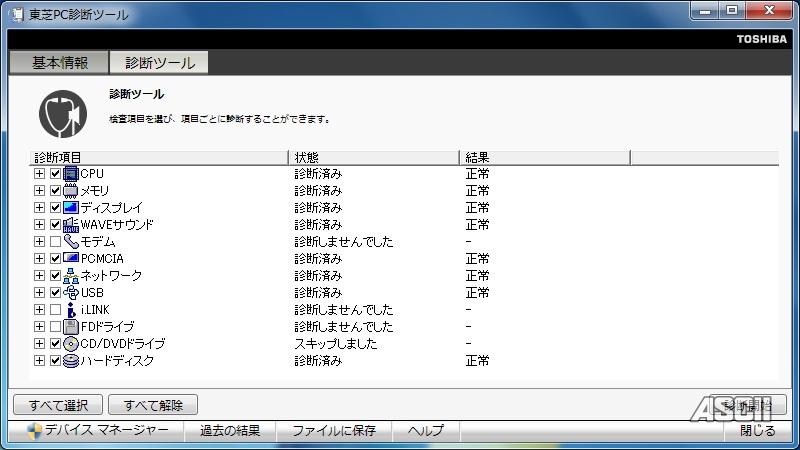The height and width of the screenshot is (450, 800).
Task: Click the shield icon beside デバイス マネージャー
Action: tap(34, 431)
